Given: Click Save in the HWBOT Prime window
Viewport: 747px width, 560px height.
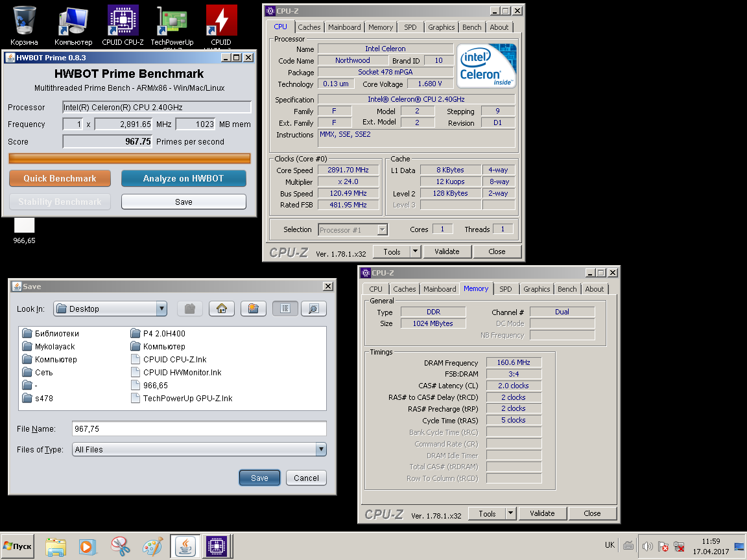Looking at the screenshot, I should click(x=184, y=202).
